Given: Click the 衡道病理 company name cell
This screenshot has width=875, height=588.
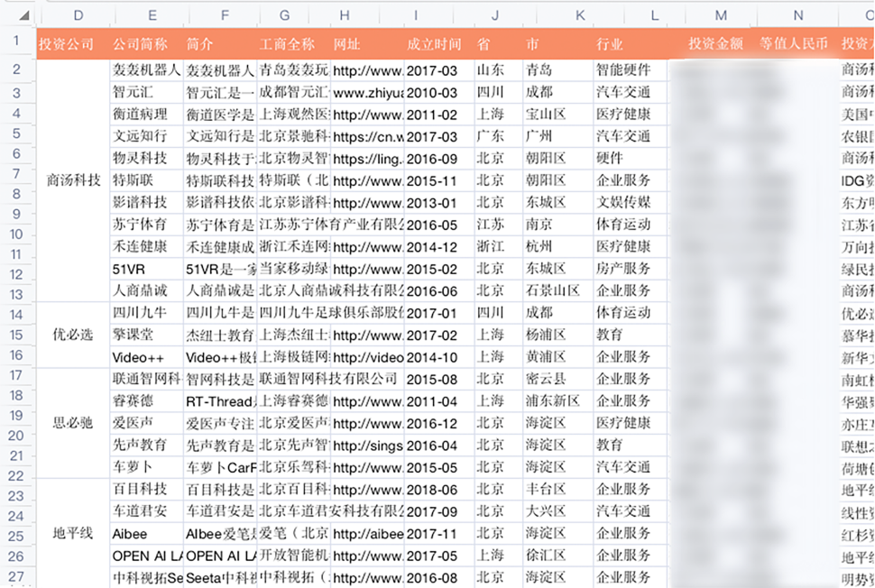Looking at the screenshot, I should pos(147,115).
